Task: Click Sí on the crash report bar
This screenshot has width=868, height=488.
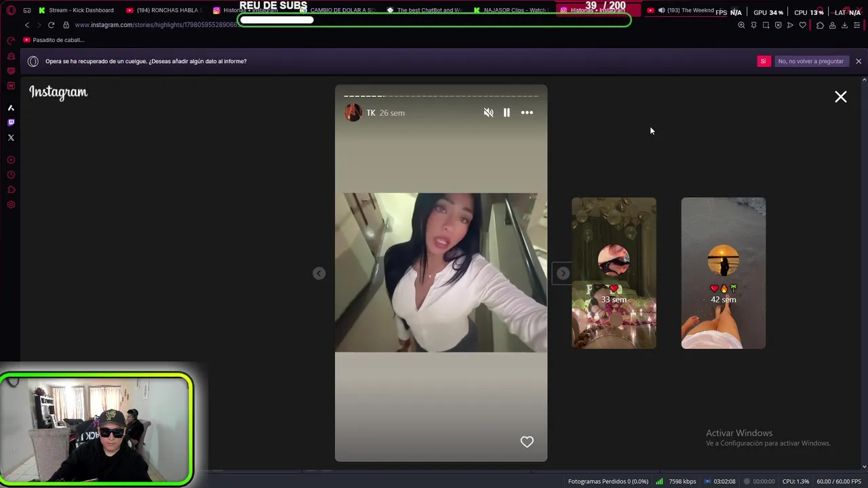Action: [764, 61]
